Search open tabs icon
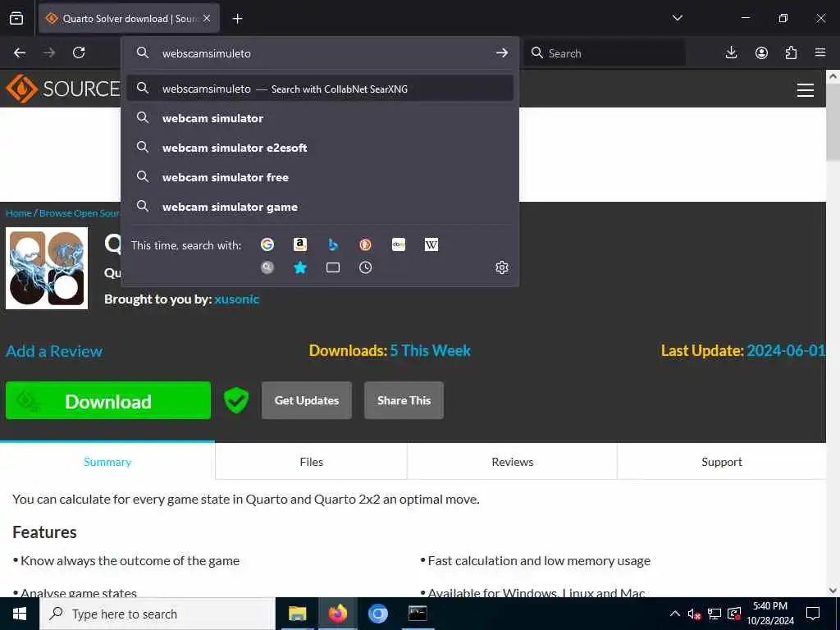The height and width of the screenshot is (630, 840). [333, 267]
